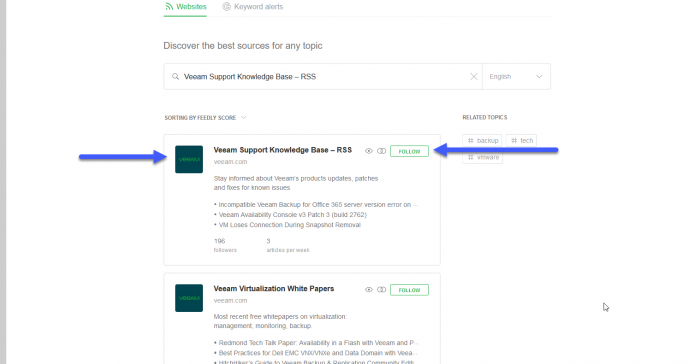Preview Veeam Support Knowledge Base feed eye icon

(x=369, y=151)
